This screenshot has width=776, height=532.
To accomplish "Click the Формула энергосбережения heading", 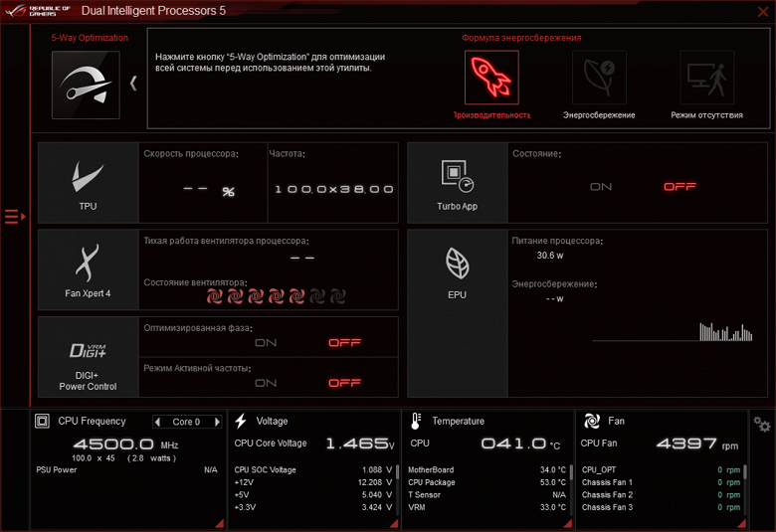I will click(521, 38).
